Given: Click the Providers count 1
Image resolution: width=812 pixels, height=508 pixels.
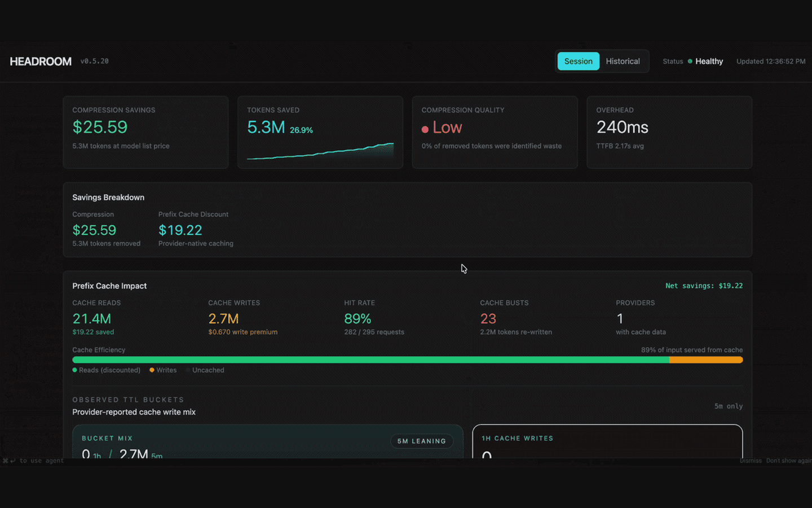Looking at the screenshot, I should pos(620,318).
